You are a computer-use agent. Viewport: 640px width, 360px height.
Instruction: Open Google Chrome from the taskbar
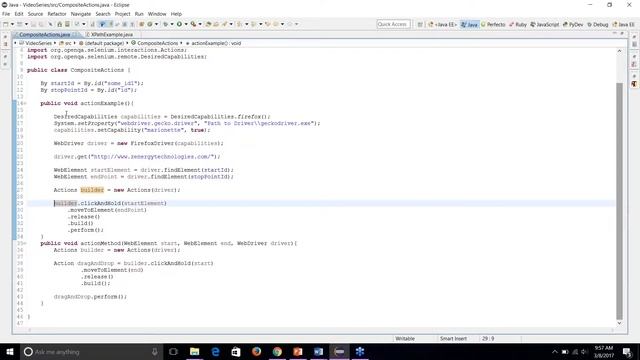(277, 351)
